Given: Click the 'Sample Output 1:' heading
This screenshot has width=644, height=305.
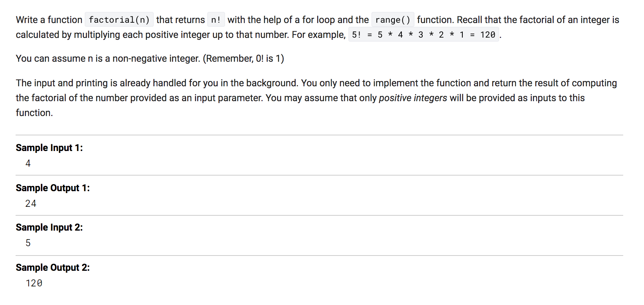Looking at the screenshot, I should [x=52, y=188].
